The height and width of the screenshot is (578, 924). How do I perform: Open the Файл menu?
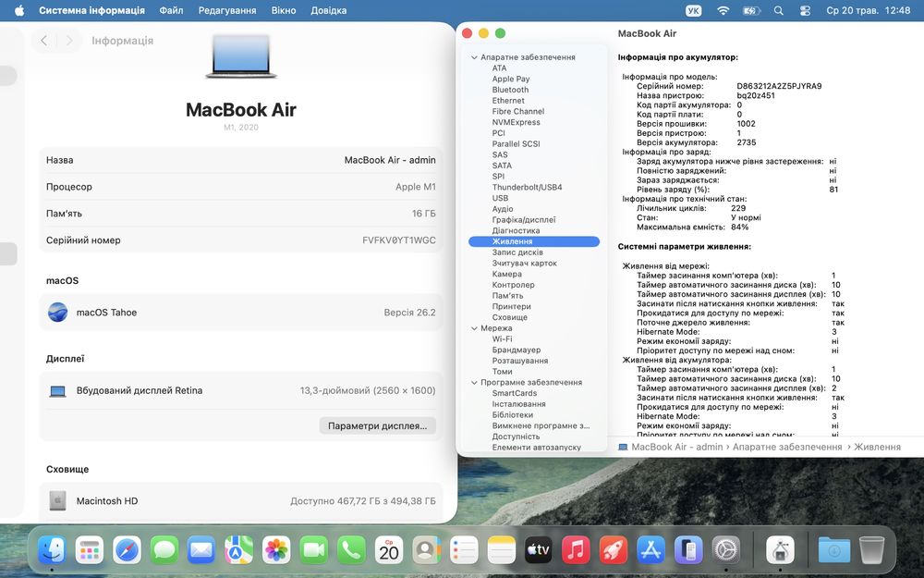172,10
